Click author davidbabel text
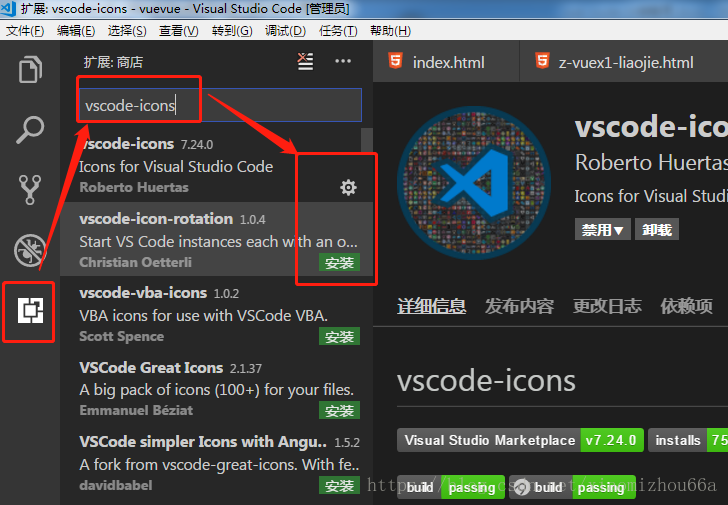The height and width of the screenshot is (505, 728). coord(116,485)
